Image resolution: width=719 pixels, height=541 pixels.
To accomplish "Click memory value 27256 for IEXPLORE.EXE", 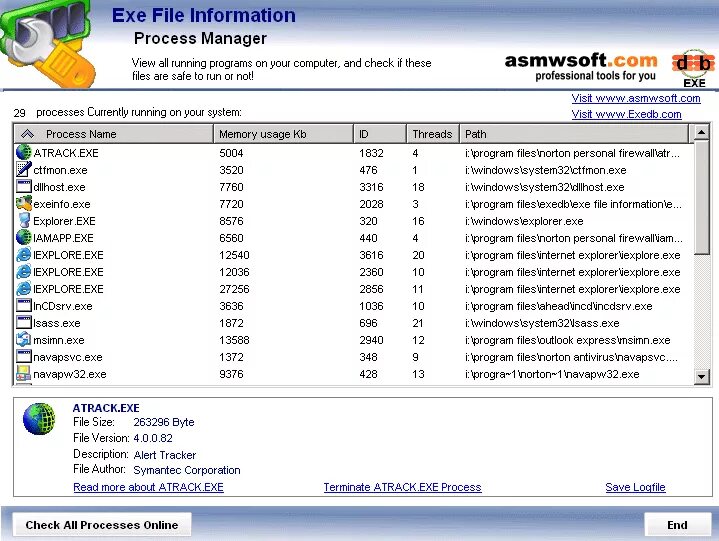I will tap(234, 289).
